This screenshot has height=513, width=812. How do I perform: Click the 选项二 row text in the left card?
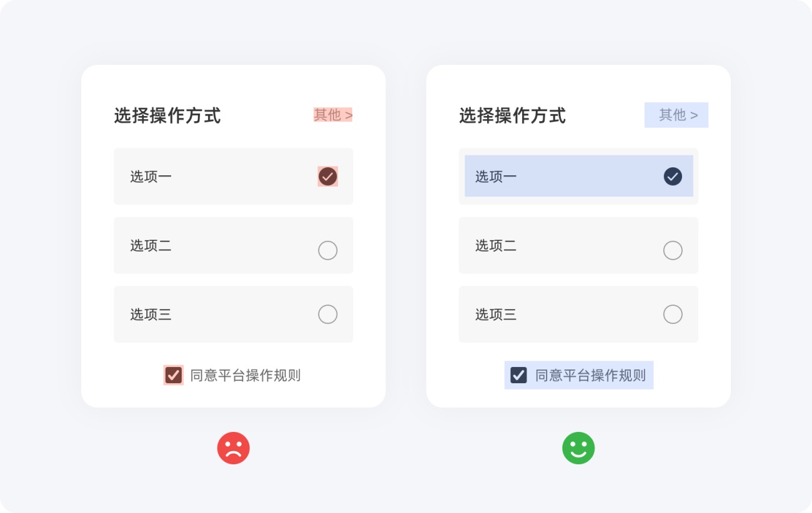coord(151,246)
